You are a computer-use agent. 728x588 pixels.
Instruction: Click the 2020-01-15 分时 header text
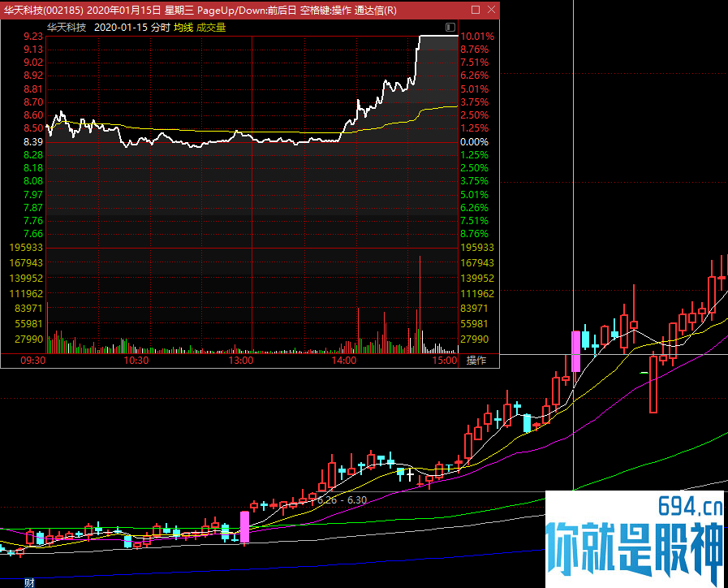point(132,28)
